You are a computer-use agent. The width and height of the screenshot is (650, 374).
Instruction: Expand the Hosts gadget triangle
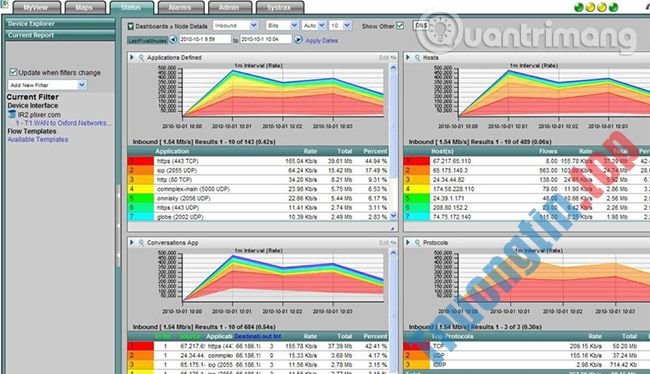point(408,58)
